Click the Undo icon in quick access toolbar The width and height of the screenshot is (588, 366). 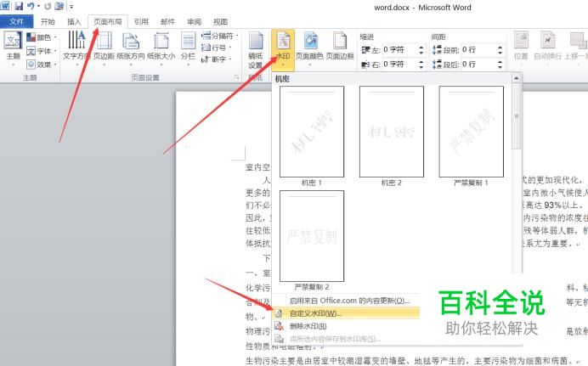click(31, 6)
